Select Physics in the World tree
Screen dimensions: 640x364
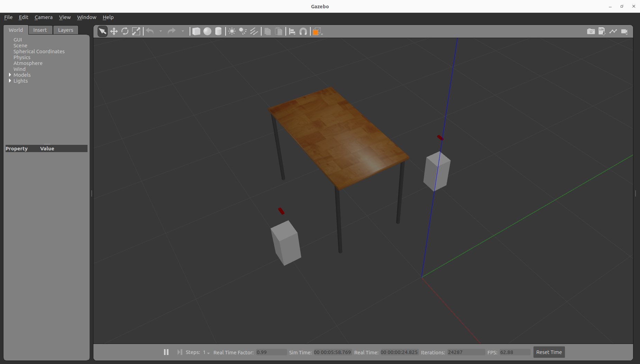point(22,57)
